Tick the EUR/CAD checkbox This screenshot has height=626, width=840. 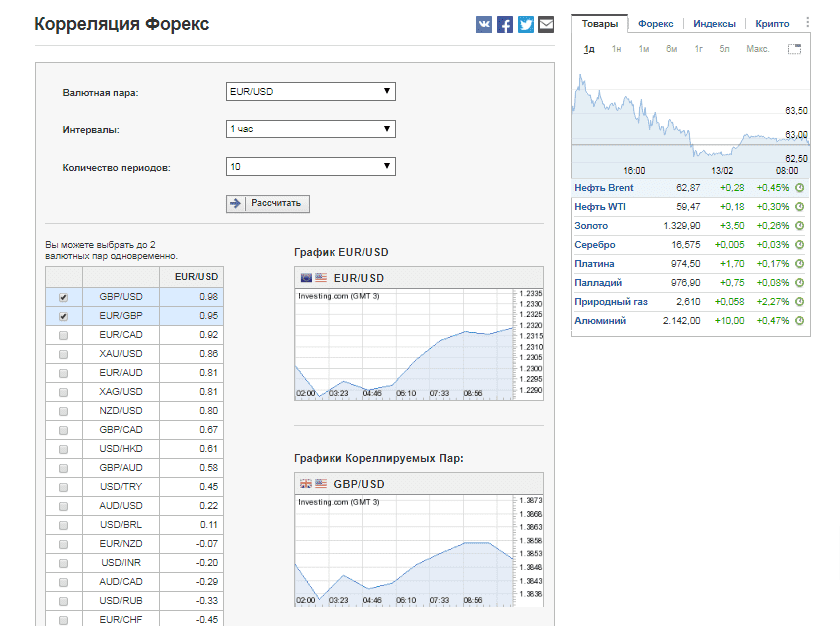(64, 335)
